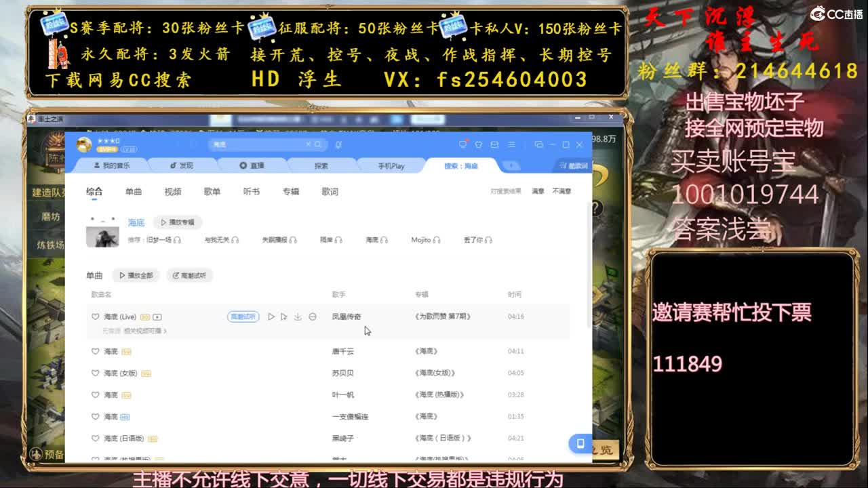
Task: Click the 高潮试听 button beside 播放全部
Action: coord(189,275)
